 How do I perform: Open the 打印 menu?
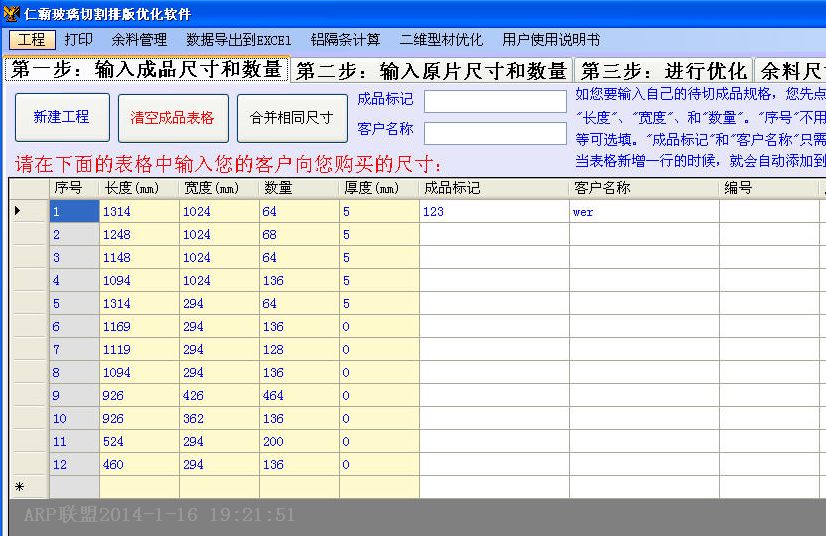[78, 40]
